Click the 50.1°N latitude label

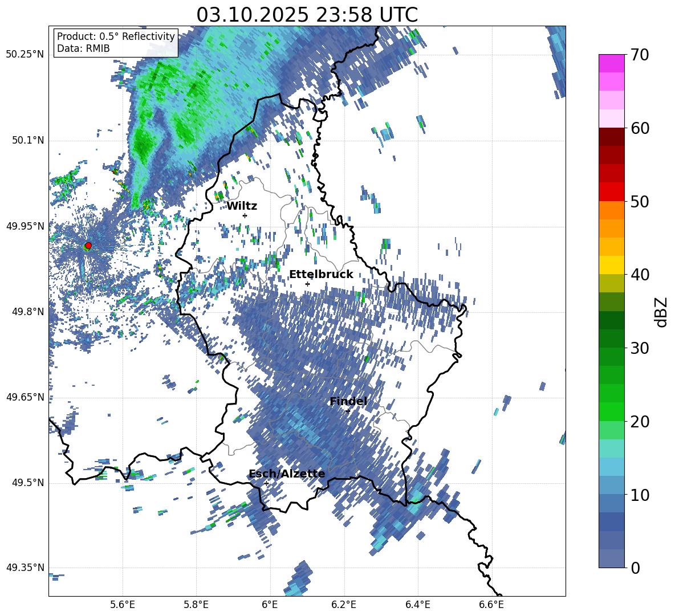click(x=29, y=141)
